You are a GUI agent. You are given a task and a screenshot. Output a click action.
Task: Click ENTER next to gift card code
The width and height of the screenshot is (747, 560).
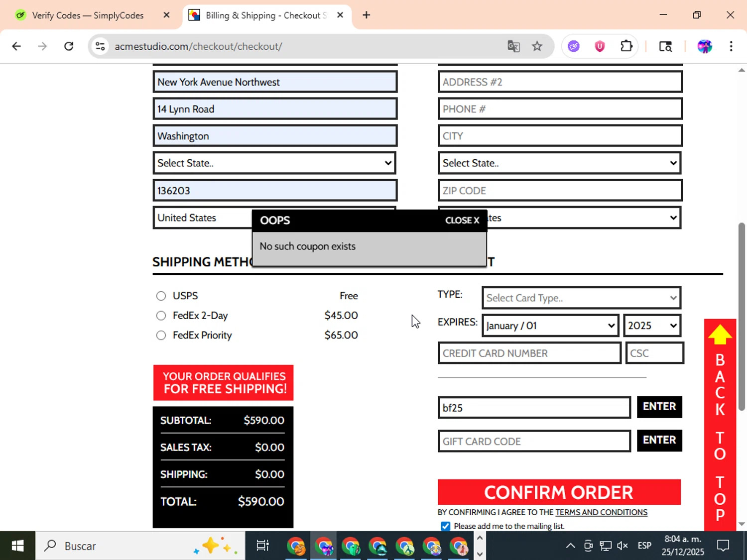point(659,441)
